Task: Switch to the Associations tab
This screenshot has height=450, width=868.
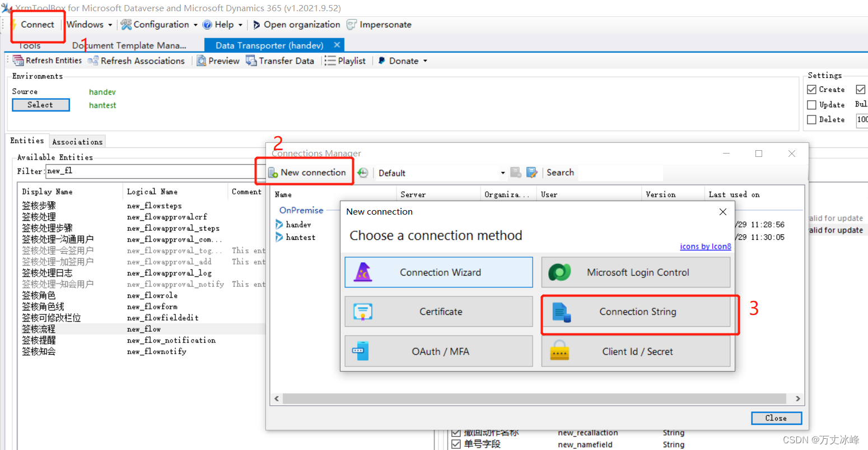Action: (77, 141)
